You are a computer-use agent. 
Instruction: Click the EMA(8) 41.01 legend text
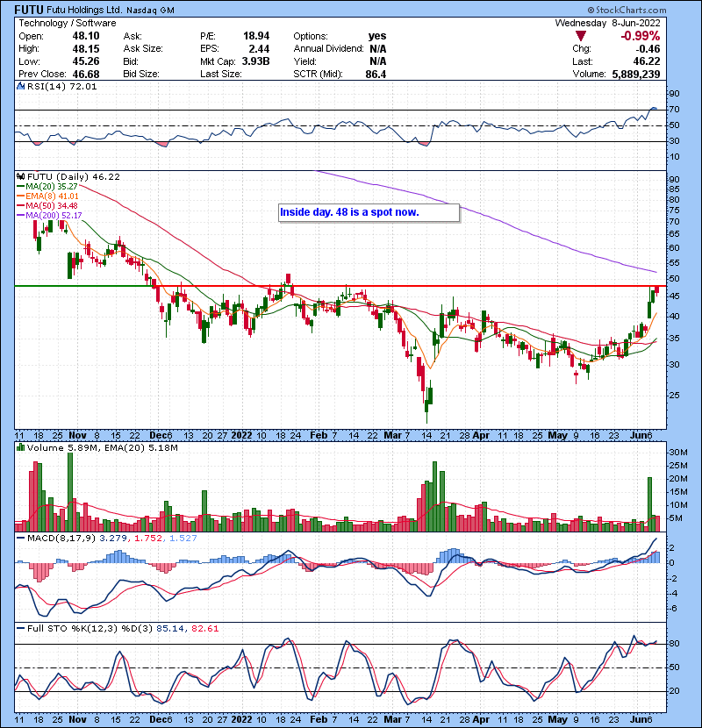pos(52,196)
